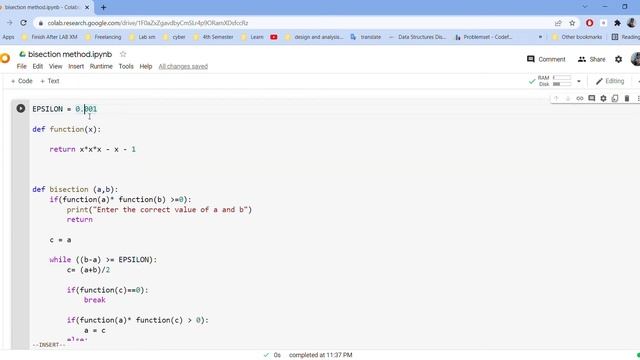Screen dimensions: 640x360
Task: Reload the browser page
Action: pos(23,23)
